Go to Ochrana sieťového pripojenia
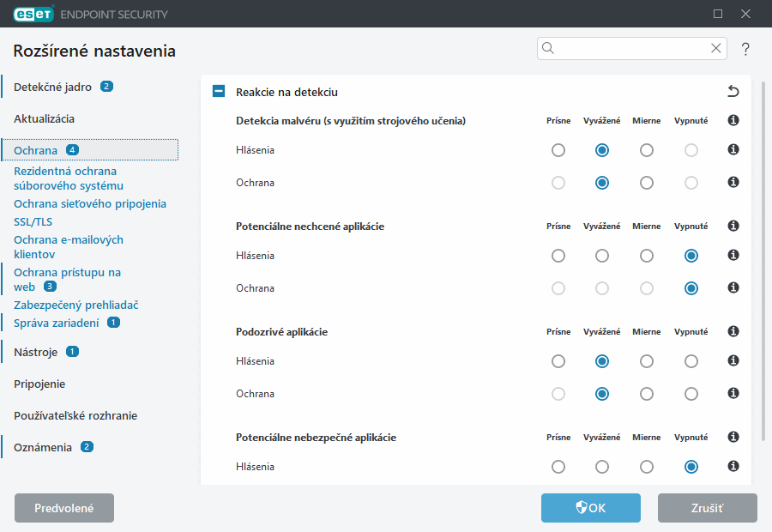Screen dimensions: 772x532 [90, 204]
